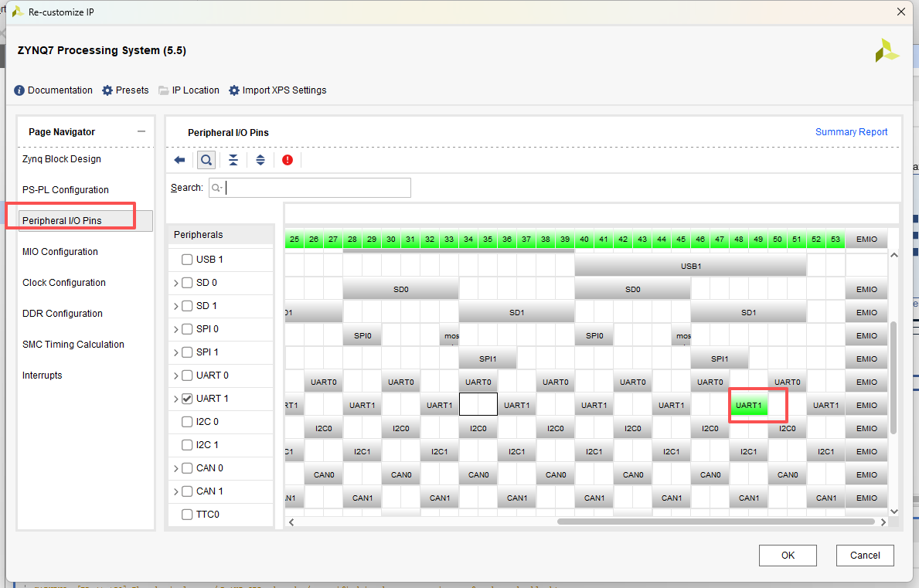Expand the UART 0 tree row
This screenshot has height=588, width=919.
coord(175,376)
